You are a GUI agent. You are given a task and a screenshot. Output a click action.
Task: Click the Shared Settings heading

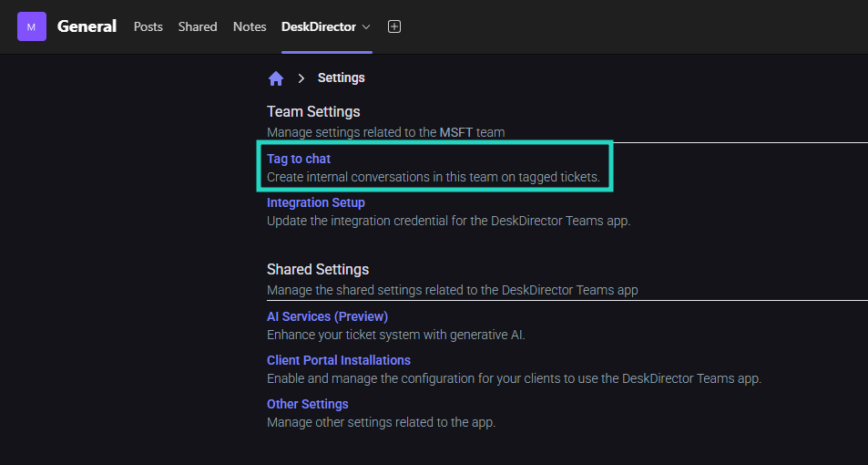[x=317, y=269]
